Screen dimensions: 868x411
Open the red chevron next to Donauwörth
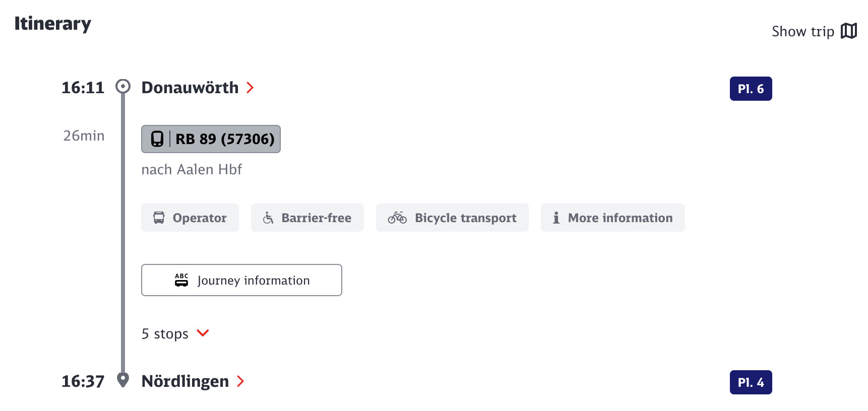(250, 88)
